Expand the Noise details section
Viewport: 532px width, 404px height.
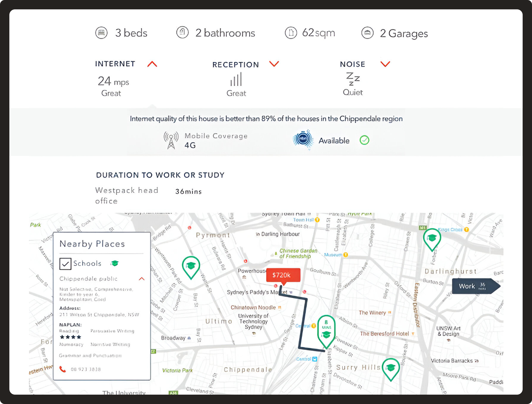click(x=385, y=64)
